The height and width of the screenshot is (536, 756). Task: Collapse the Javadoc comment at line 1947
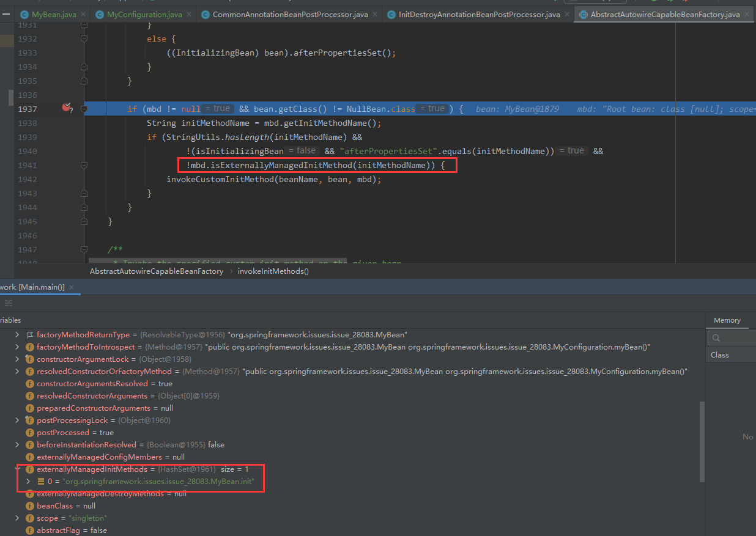[x=84, y=249]
